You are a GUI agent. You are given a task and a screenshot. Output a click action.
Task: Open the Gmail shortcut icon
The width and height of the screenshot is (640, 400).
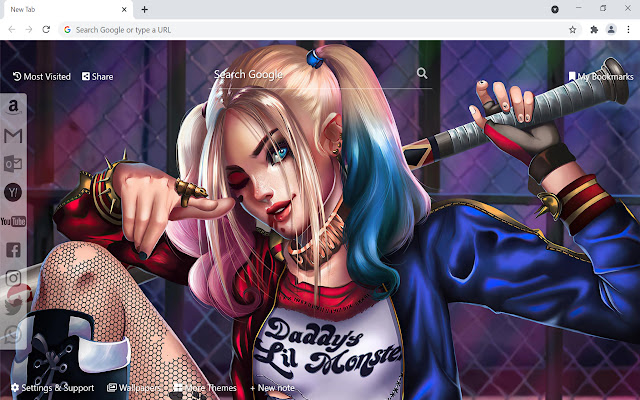[x=13, y=136]
